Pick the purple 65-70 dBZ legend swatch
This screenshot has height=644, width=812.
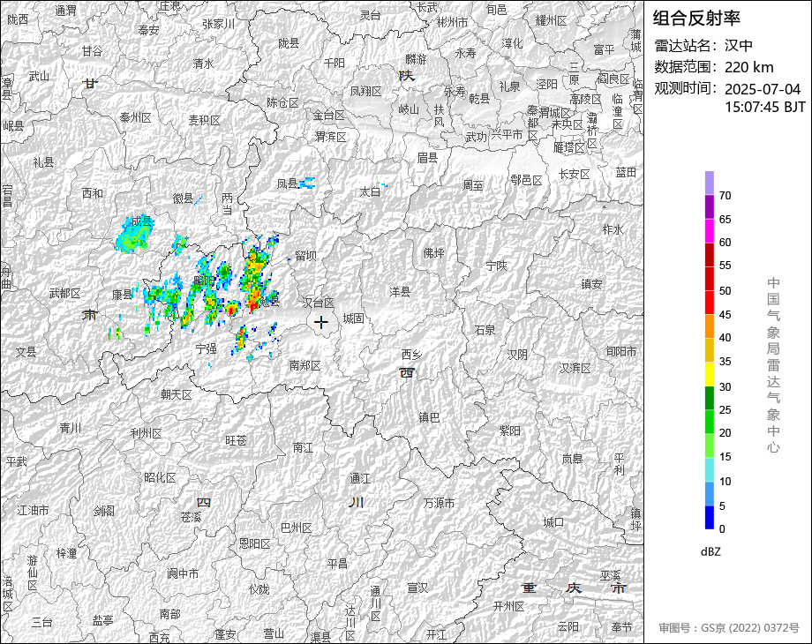pyautogui.click(x=710, y=206)
